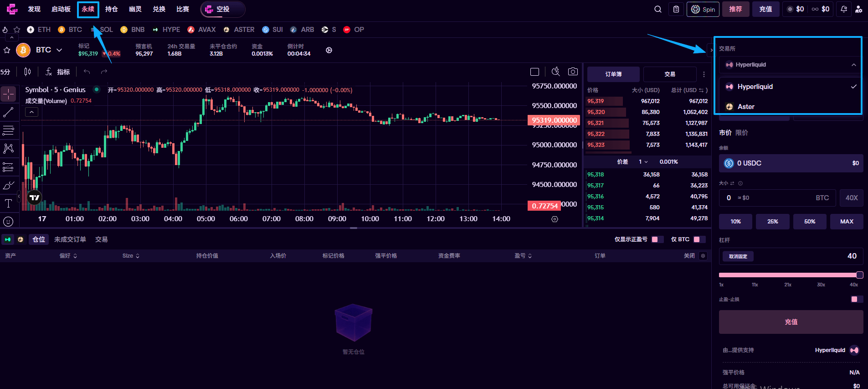The height and width of the screenshot is (389, 868).
Task: Toggle 仅显示正盈亏 switch
Action: click(x=657, y=239)
